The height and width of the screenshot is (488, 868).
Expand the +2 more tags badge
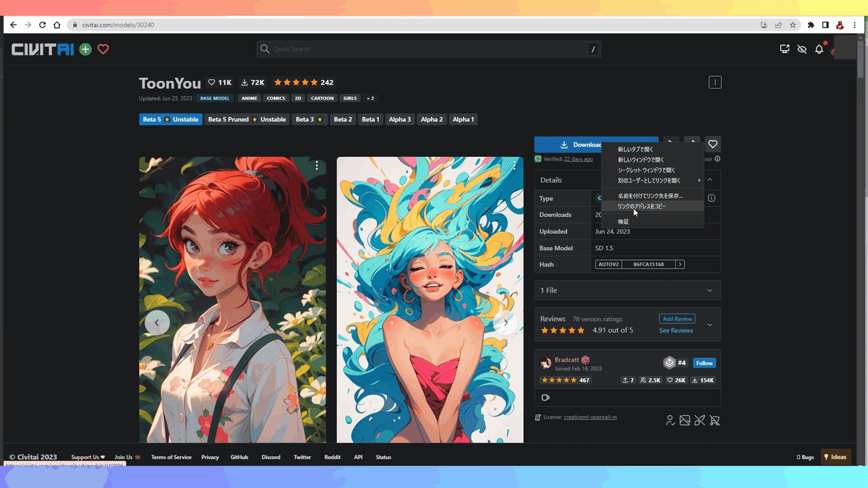[x=370, y=98]
